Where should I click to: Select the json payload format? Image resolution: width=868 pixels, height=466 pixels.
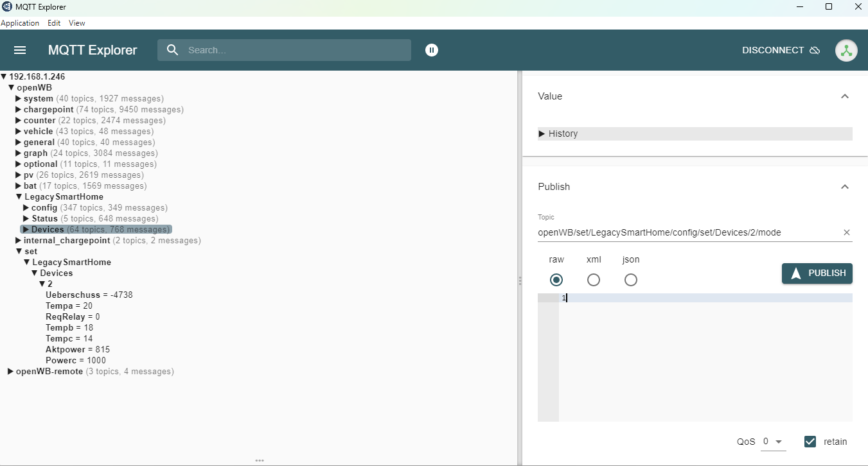[x=631, y=280]
